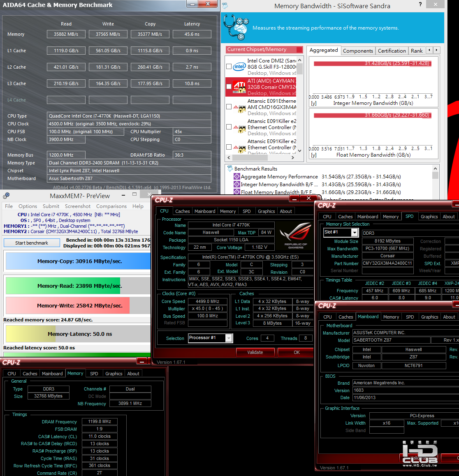Click the Start benchmark button in MaxxMEM
The image size is (459, 476).
32,243
